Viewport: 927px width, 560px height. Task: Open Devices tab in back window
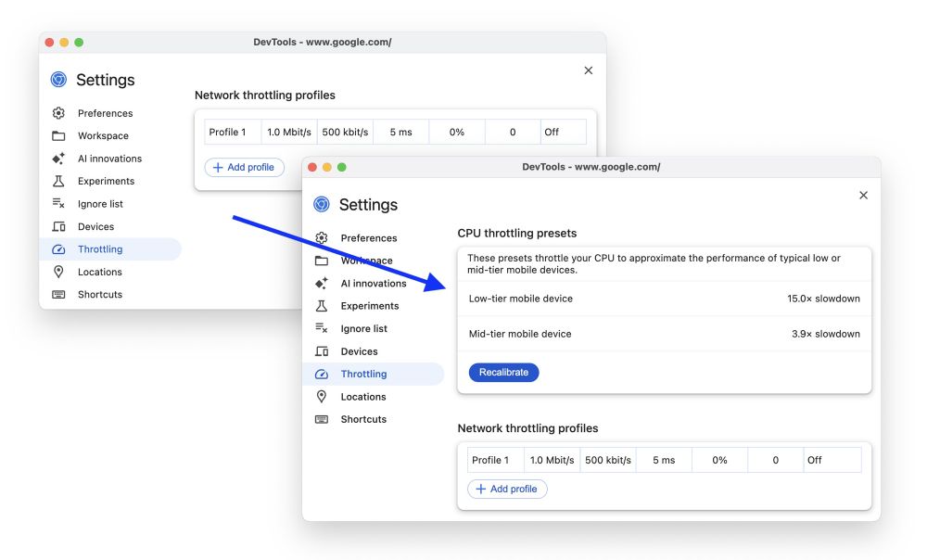pos(110,226)
